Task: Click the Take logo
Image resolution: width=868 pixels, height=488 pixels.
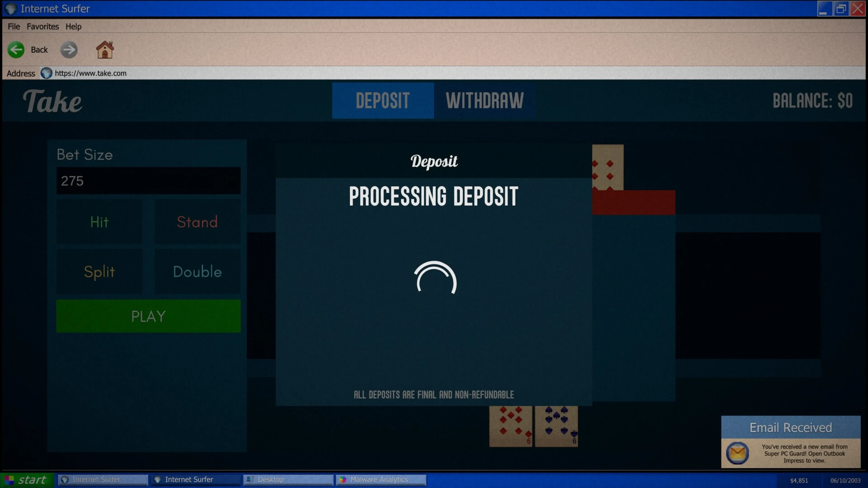Action: [x=52, y=101]
